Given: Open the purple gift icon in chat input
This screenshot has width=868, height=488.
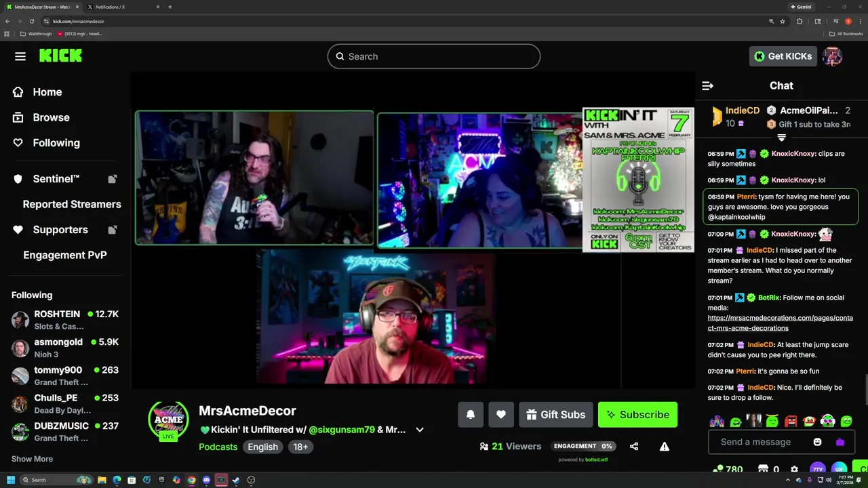Looking at the screenshot, I should click(x=840, y=442).
